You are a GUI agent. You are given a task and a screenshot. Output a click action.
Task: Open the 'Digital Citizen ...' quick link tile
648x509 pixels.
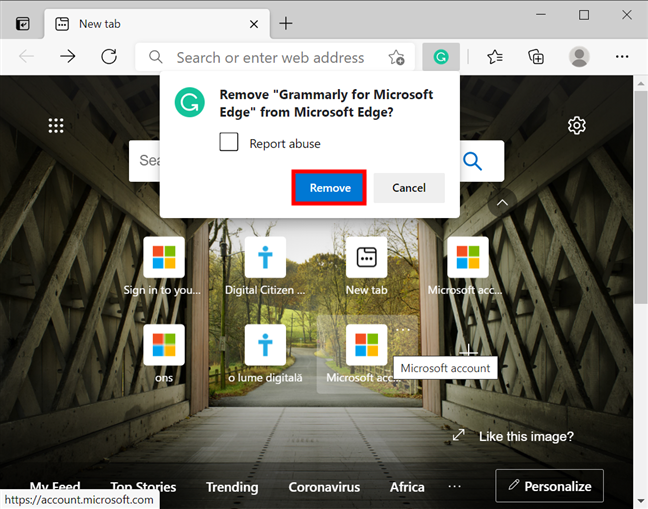pos(265,257)
